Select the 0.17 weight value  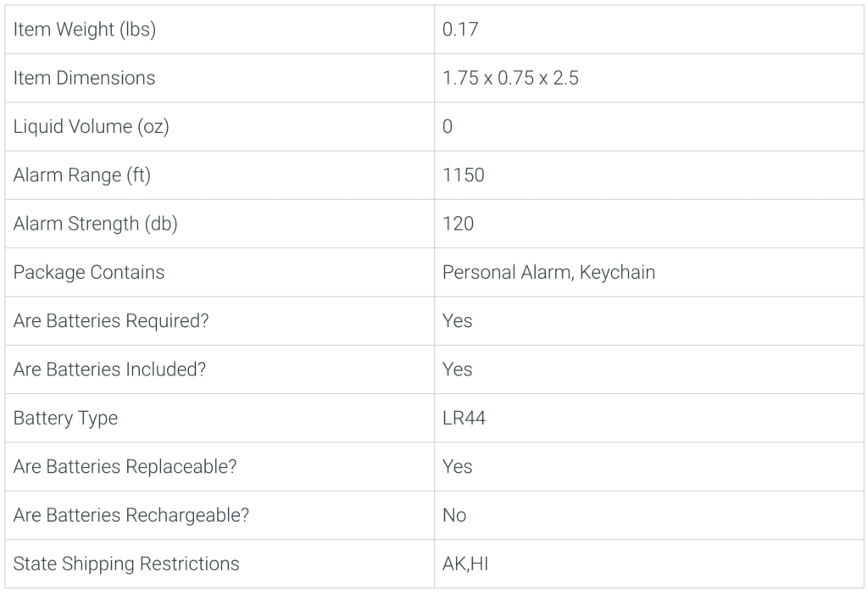pyautogui.click(x=460, y=30)
